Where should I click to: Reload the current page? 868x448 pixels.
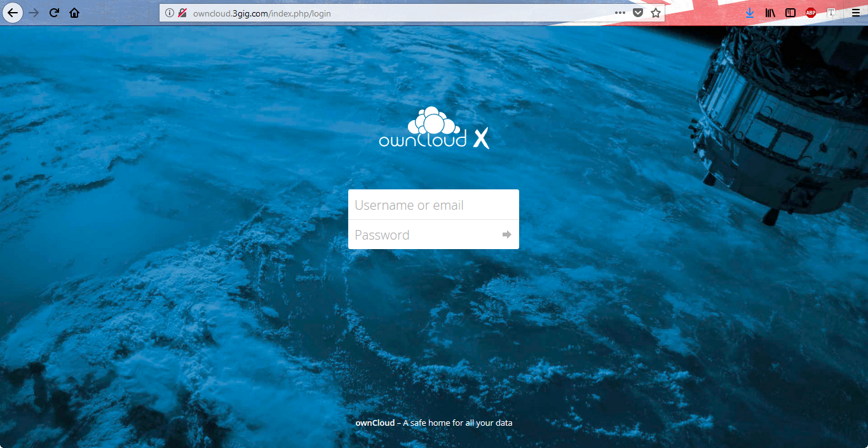pos(54,13)
